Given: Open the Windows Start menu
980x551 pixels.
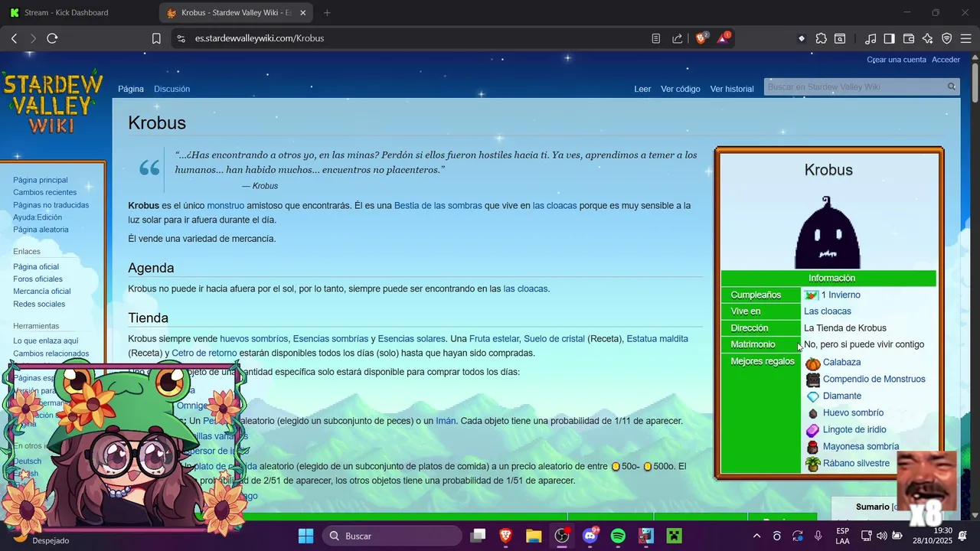Looking at the screenshot, I should point(305,536).
